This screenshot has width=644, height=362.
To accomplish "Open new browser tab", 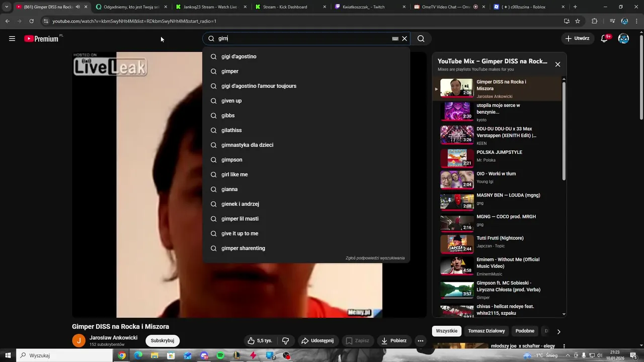I will click(x=575, y=7).
